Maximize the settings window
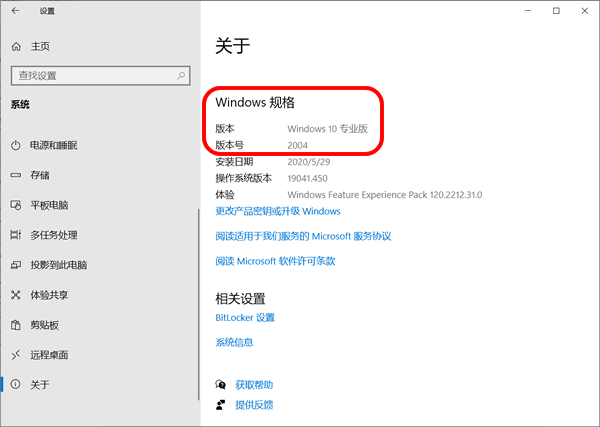The height and width of the screenshot is (427, 600). tap(556, 11)
